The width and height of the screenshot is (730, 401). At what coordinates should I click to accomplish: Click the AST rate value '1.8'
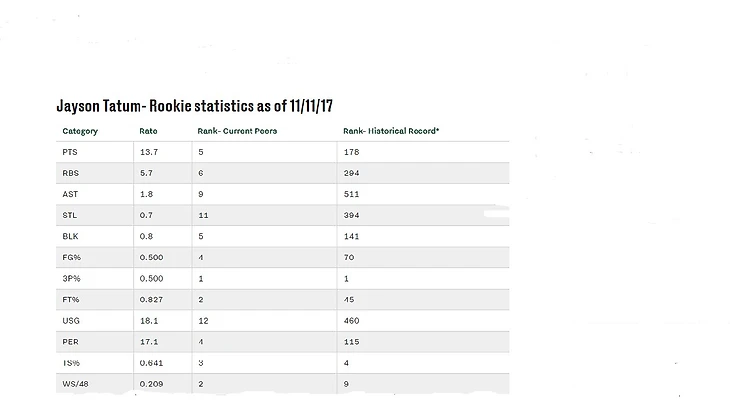coord(146,194)
